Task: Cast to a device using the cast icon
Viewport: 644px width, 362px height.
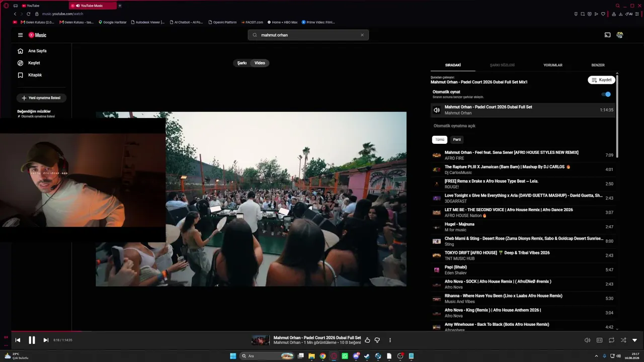Action: coord(607,35)
